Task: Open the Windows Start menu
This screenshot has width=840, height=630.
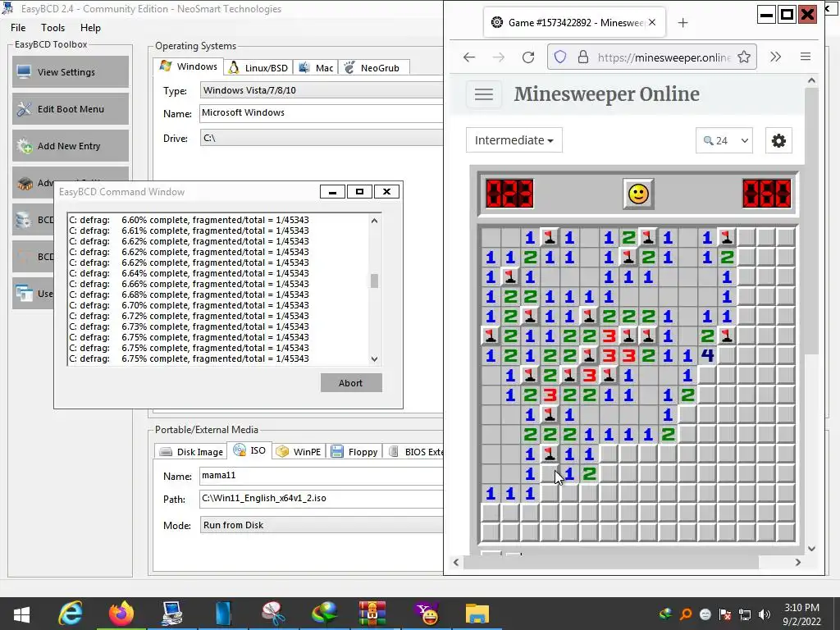Action: point(21,614)
